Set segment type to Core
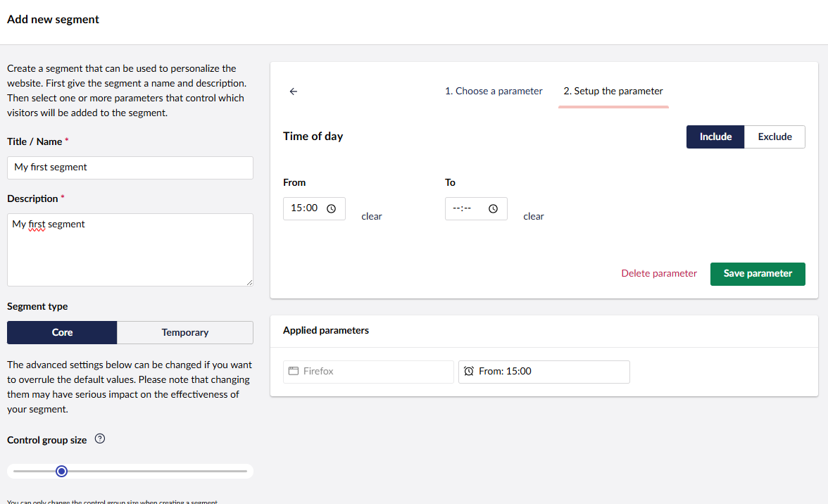Screen dimensions: 828x504 pos(62,332)
